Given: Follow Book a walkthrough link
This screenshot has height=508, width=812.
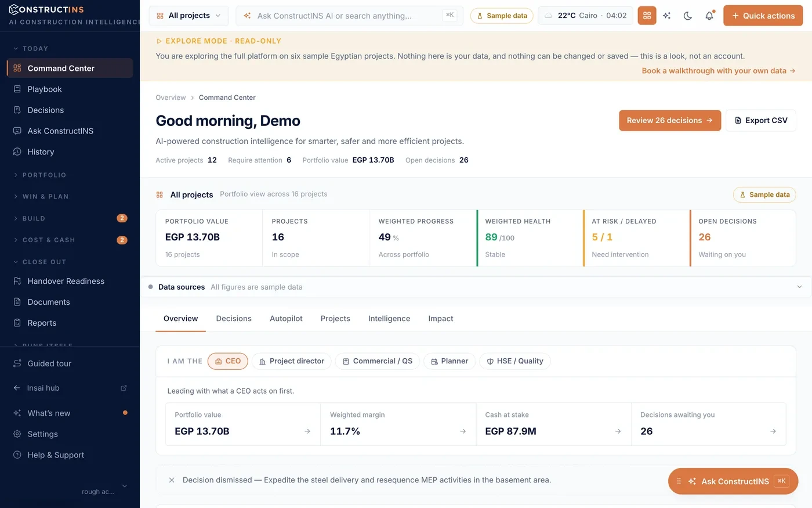Looking at the screenshot, I should tap(719, 71).
